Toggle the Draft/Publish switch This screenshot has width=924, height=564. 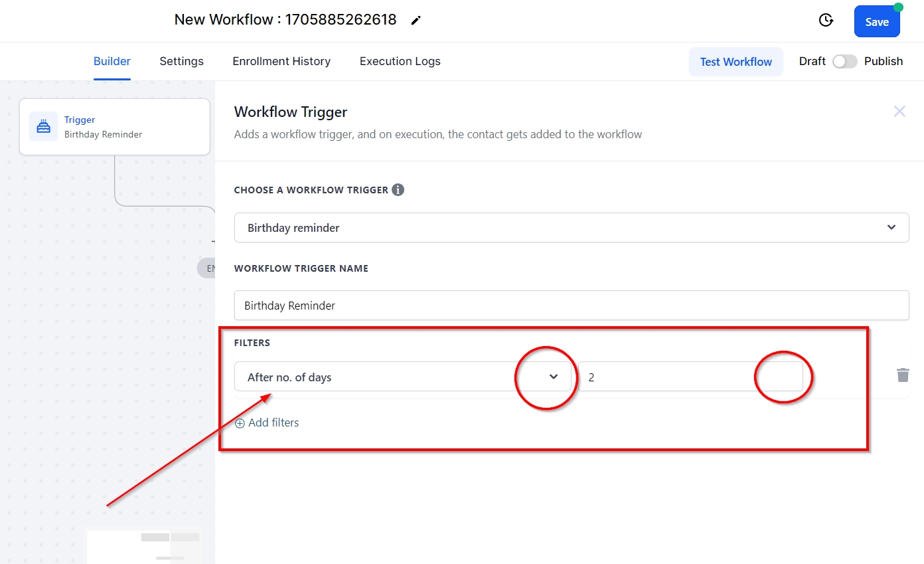pyautogui.click(x=844, y=62)
